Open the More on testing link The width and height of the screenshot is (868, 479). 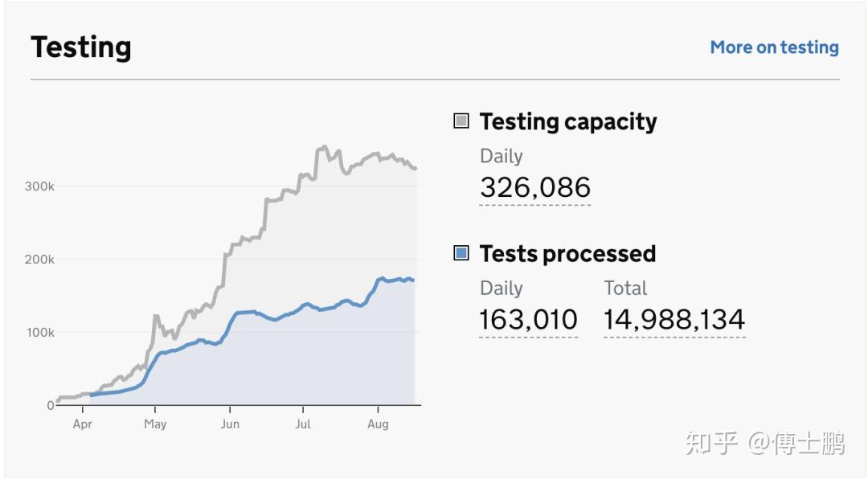(x=774, y=47)
